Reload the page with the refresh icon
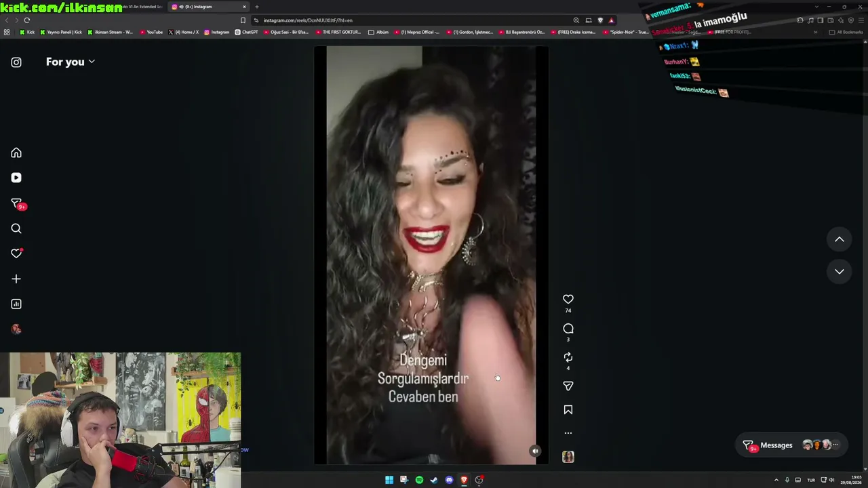The image size is (868, 488). point(27,20)
